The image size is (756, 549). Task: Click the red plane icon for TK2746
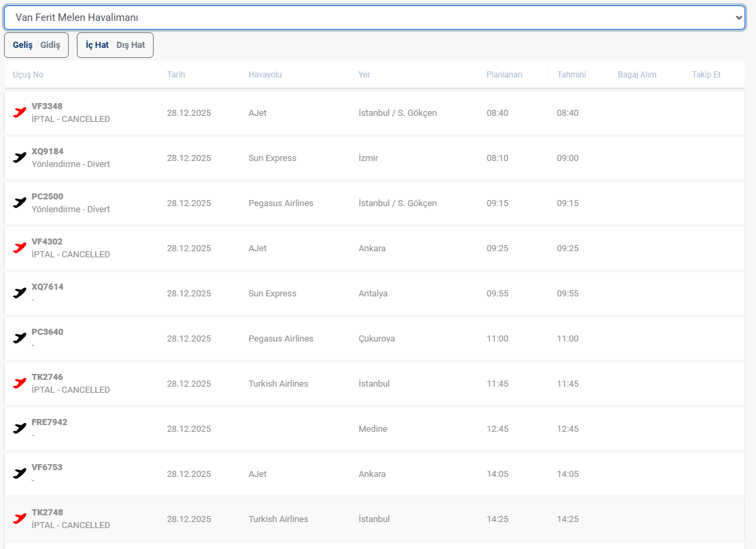point(20,383)
